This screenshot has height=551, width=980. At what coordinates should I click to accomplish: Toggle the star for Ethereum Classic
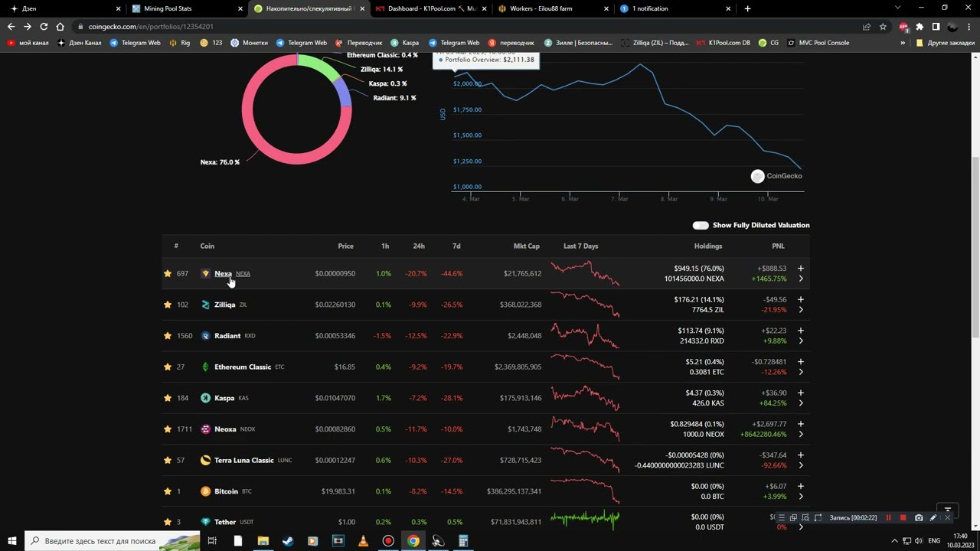(167, 367)
